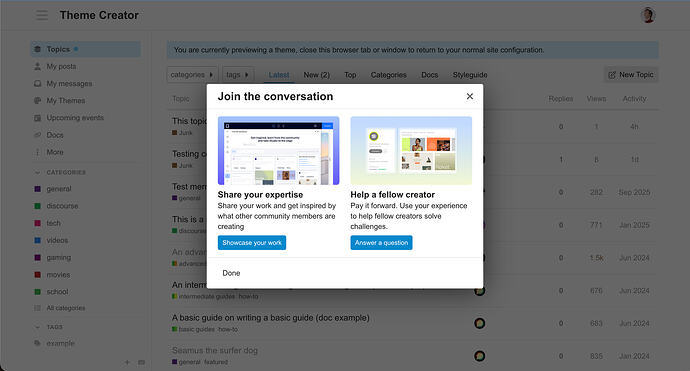690x371 pixels.
Task: Close the Join the conversation dialog
Action: tap(470, 96)
